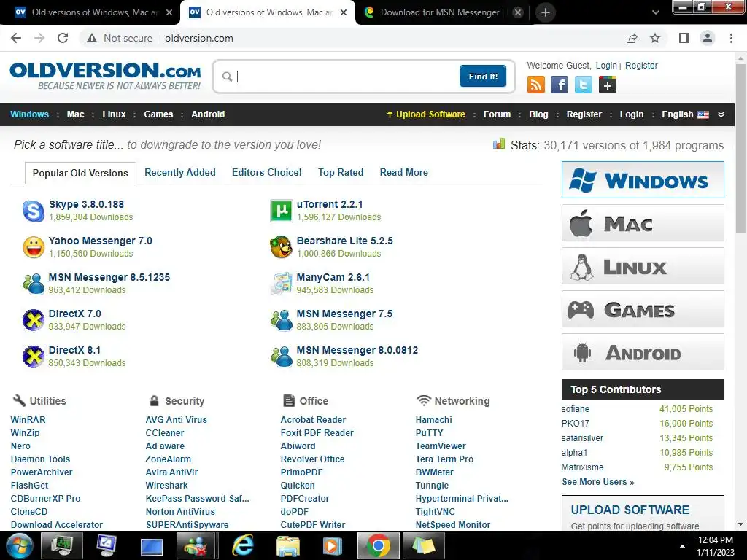This screenshot has height=560, width=747.
Task: Toggle the browser side panel icon
Action: 684,38
